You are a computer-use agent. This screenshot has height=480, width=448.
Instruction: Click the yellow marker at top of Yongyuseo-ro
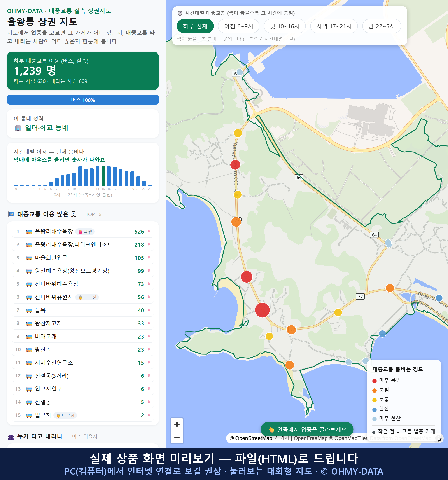point(238,133)
